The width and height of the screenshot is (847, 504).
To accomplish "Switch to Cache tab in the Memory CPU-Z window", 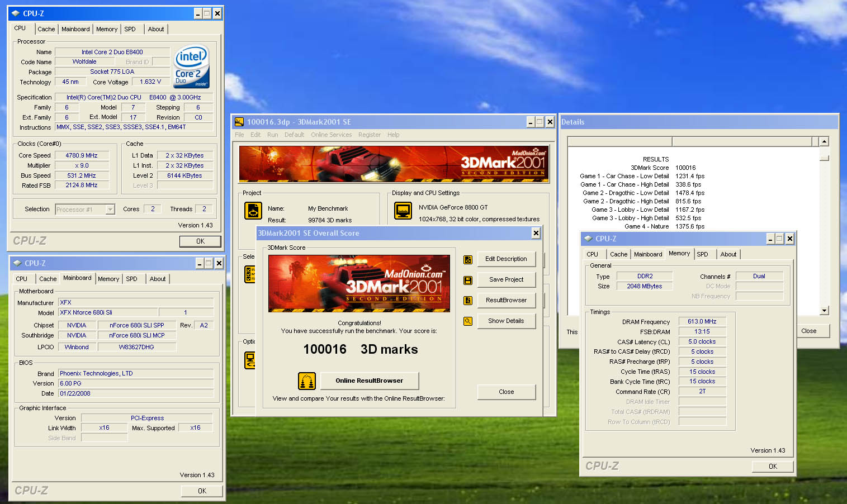I will (x=619, y=254).
